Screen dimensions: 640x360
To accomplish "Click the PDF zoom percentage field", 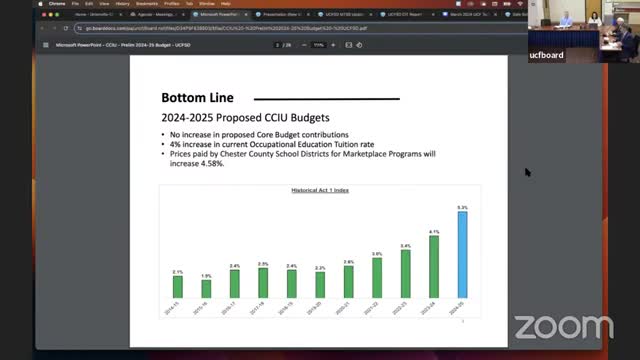I will [x=318, y=45].
